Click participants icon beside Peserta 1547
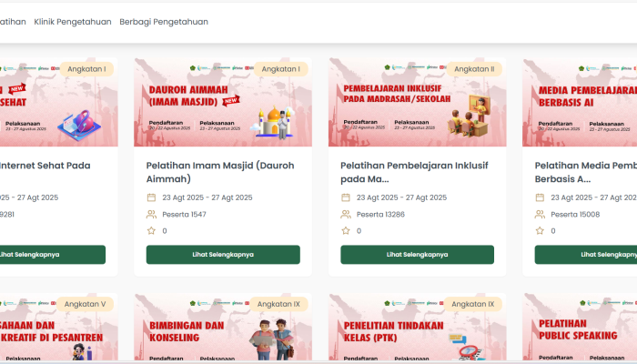 click(151, 214)
